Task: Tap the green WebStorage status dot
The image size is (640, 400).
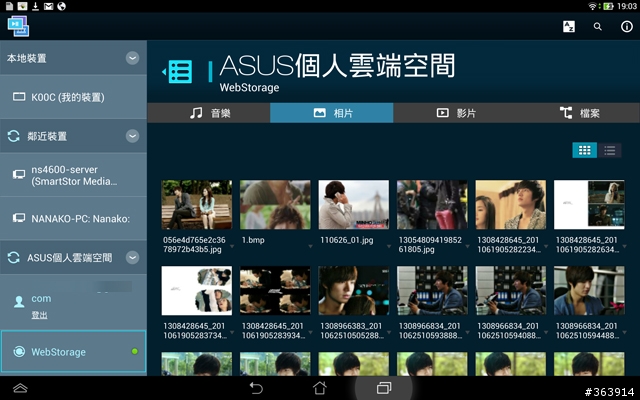Action: (135, 351)
